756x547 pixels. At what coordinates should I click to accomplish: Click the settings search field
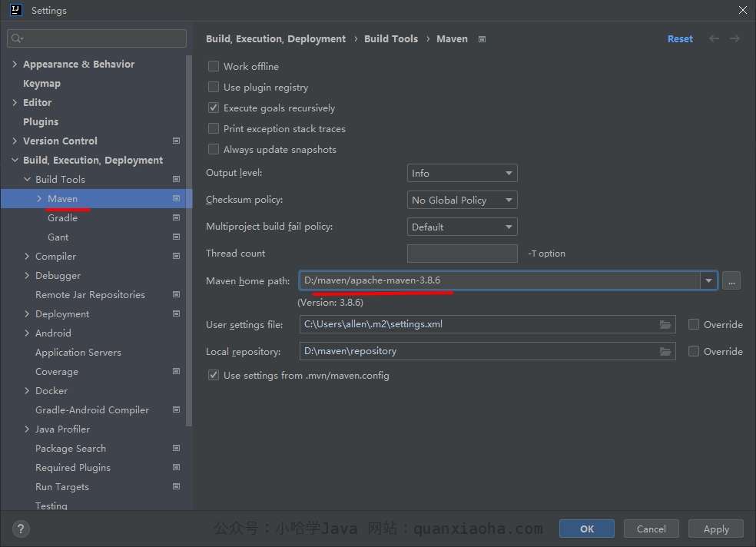click(97, 38)
